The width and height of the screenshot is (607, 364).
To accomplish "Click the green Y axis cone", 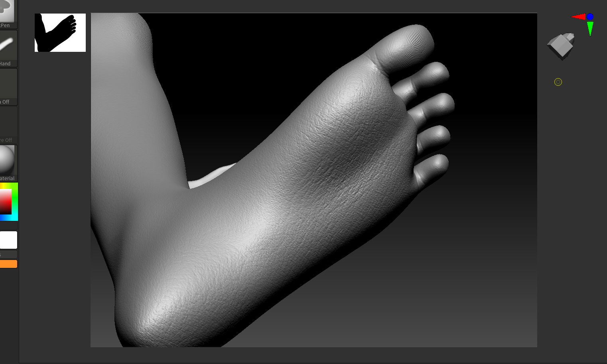I will 590,29.
